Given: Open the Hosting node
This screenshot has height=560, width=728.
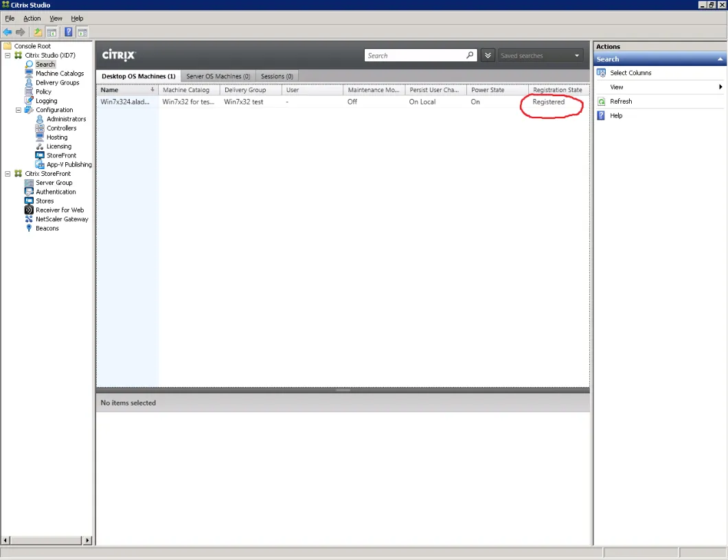Looking at the screenshot, I should (57, 137).
